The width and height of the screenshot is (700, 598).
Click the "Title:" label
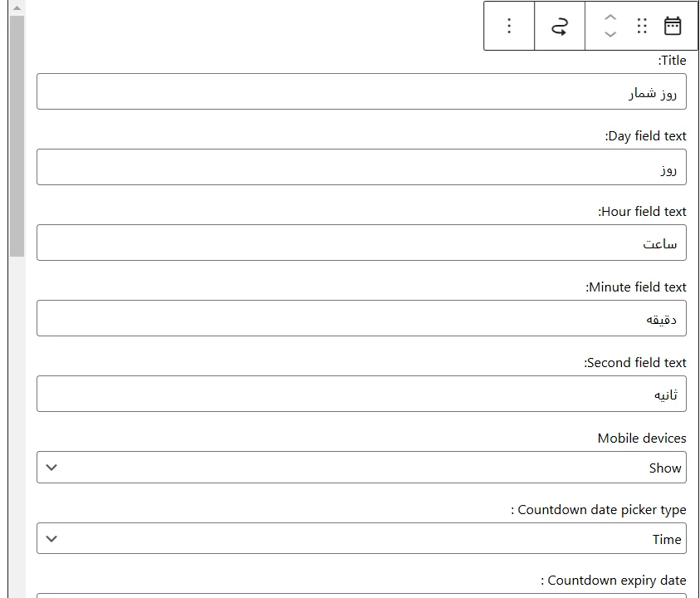click(673, 61)
